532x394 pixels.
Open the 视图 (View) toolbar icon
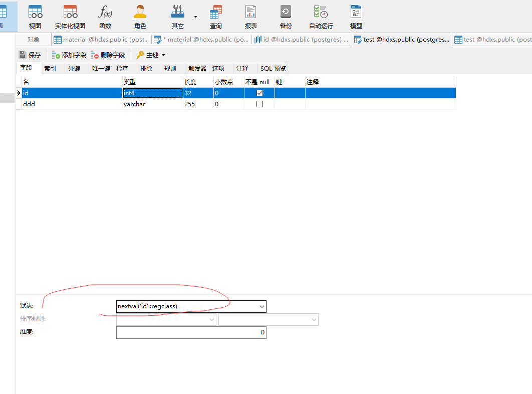coord(35,17)
